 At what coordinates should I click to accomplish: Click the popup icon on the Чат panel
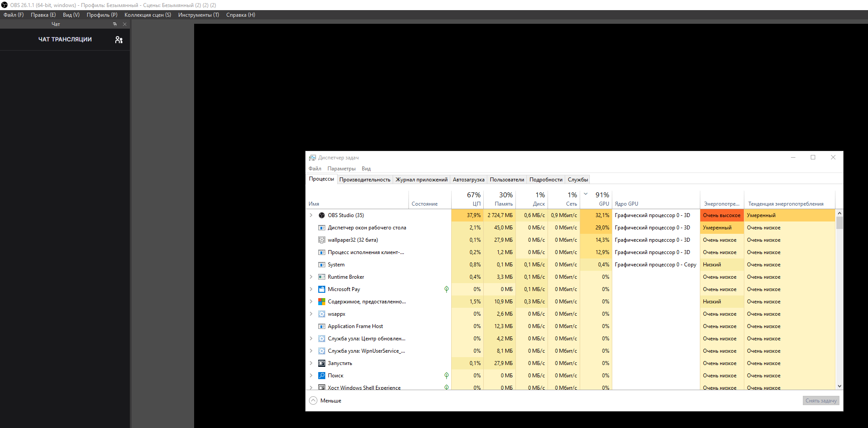115,24
